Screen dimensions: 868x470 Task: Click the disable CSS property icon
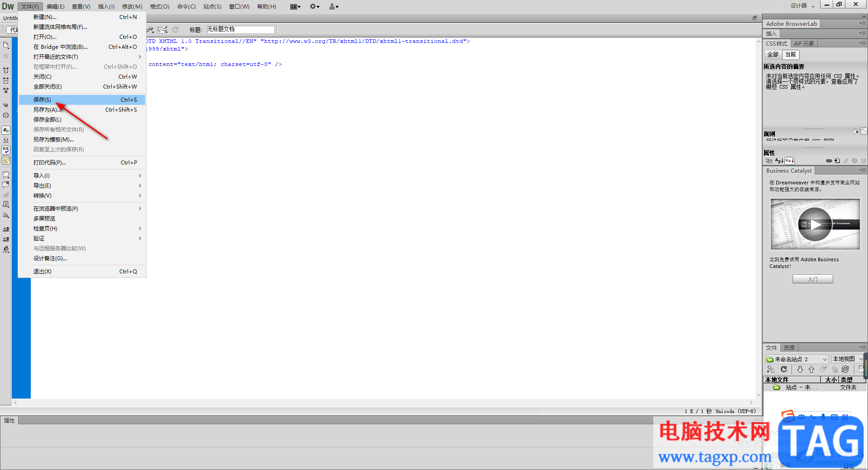854,161
